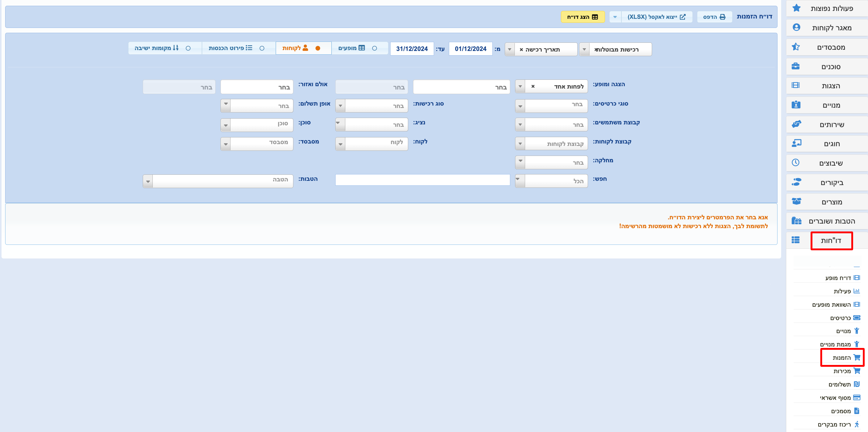
Task: Click the half-star icon beside מסבסדים
Action: tap(796, 46)
